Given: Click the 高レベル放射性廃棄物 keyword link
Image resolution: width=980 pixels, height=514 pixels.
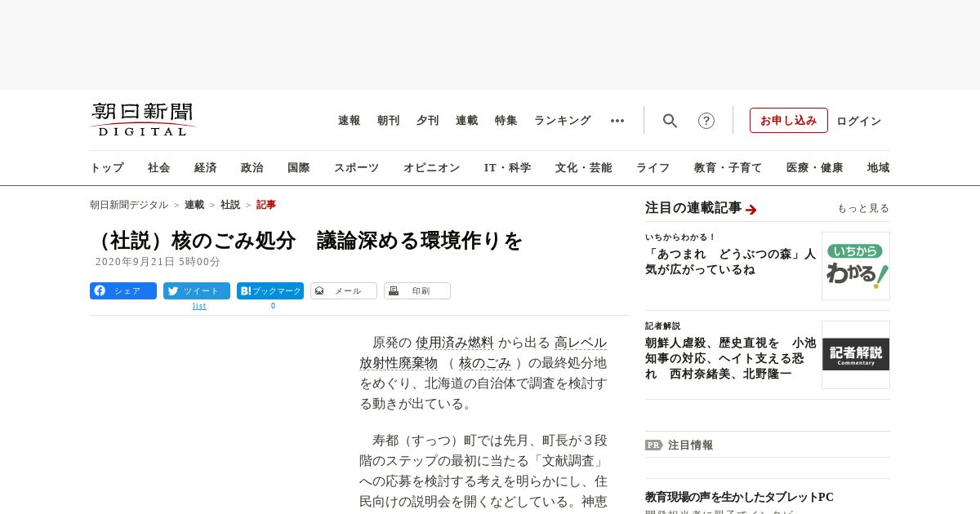Looking at the screenshot, I should pyautogui.click(x=483, y=352).
